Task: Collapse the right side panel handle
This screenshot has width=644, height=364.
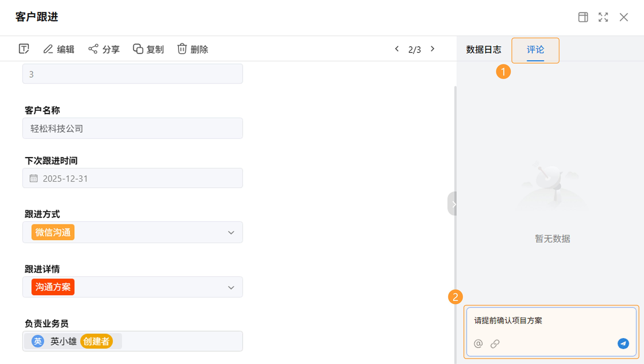Action: 453,204
